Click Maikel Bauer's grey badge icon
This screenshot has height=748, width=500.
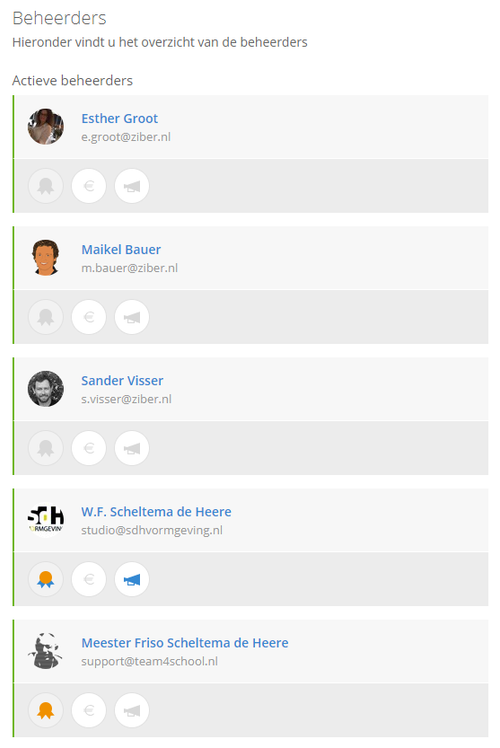(x=46, y=317)
